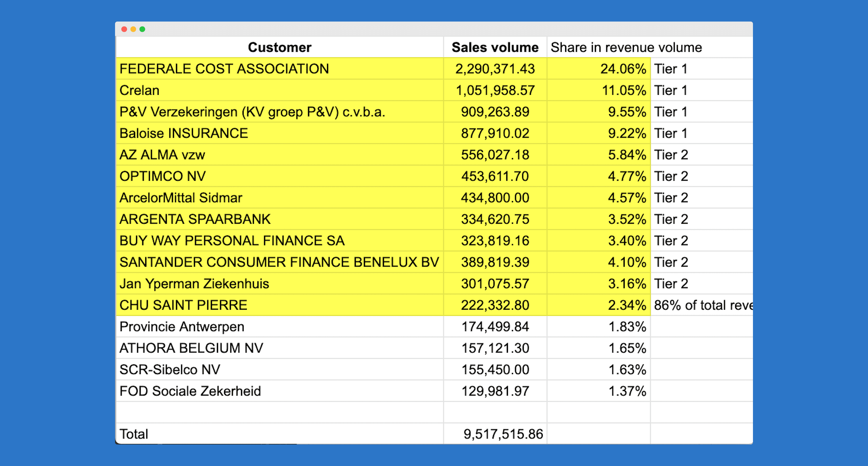
Task: Select the Customer column header cell
Action: tap(279, 47)
